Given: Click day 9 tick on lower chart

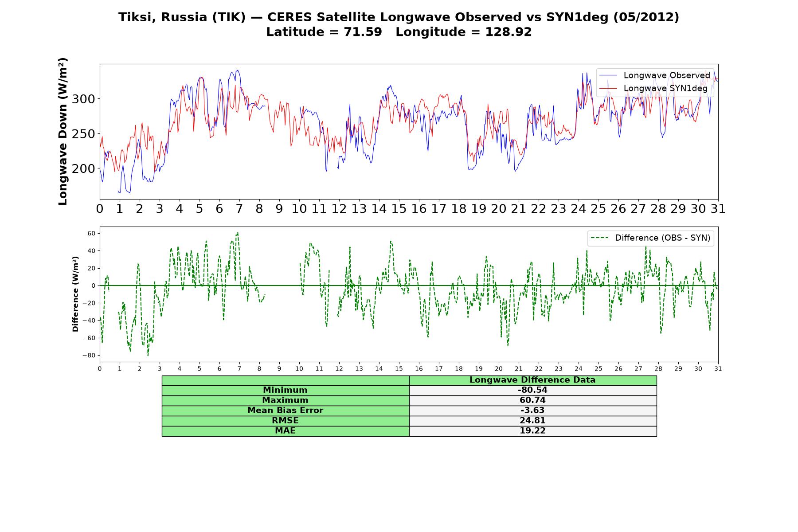Looking at the screenshot, I should pyautogui.click(x=279, y=369).
